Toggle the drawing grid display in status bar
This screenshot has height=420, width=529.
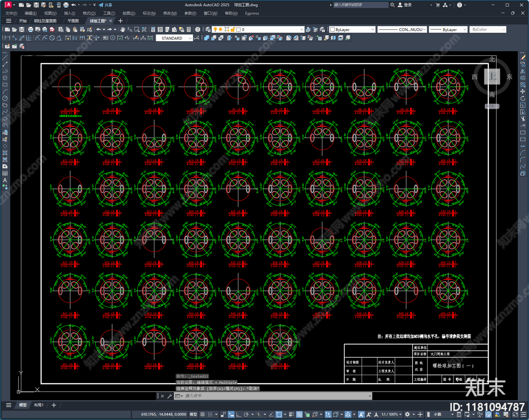tap(202, 414)
